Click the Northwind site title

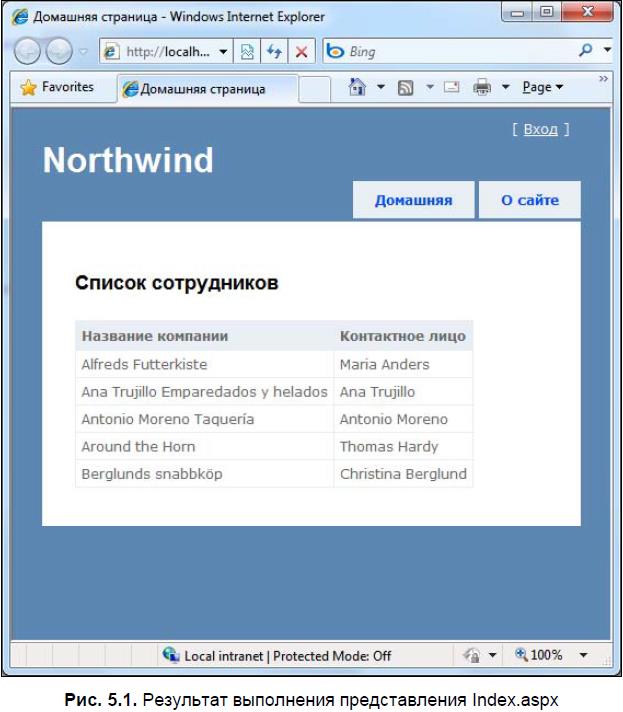128,160
